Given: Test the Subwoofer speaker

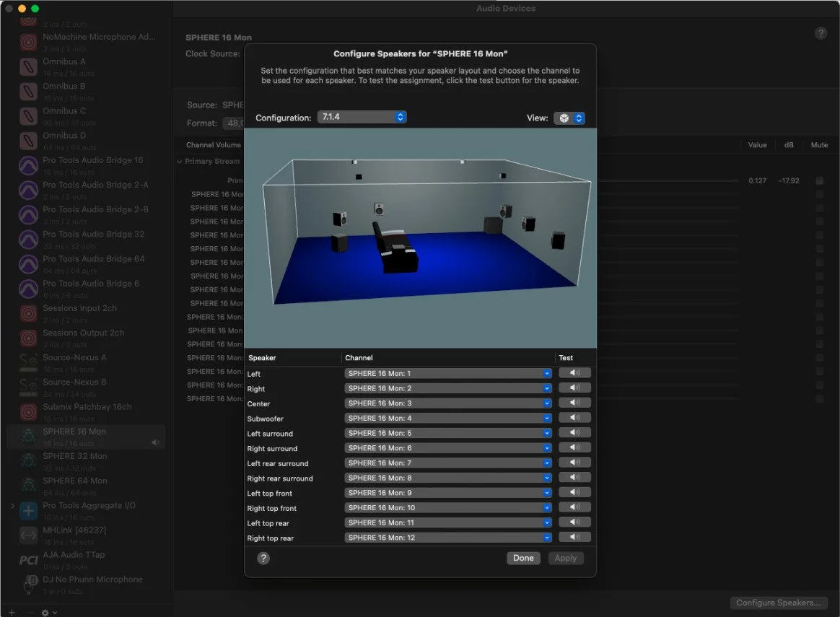Looking at the screenshot, I should (574, 418).
